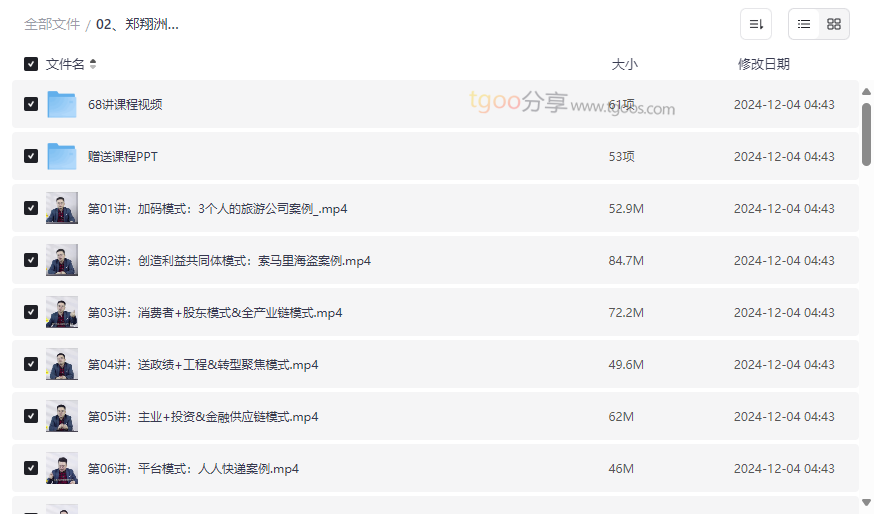Uncheck the 第06讲 video checkbox
The width and height of the screenshot is (874, 514).
pyautogui.click(x=31, y=468)
